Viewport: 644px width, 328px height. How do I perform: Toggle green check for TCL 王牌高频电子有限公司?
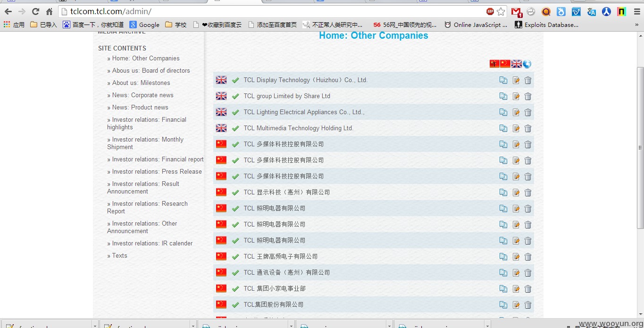coord(235,257)
